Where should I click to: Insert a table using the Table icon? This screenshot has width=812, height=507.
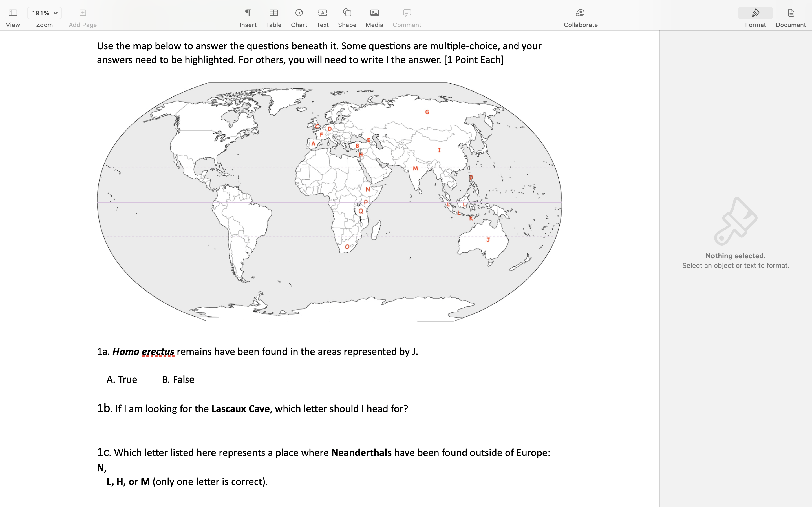click(273, 13)
